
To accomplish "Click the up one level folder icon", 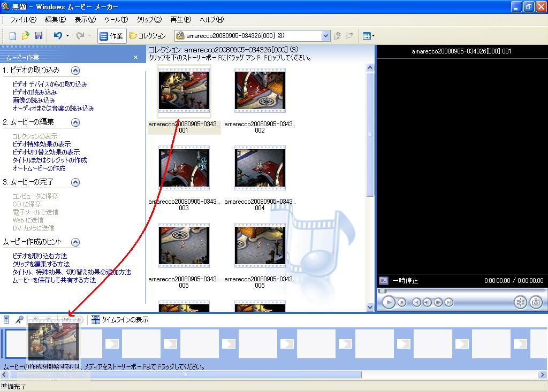I will point(337,36).
